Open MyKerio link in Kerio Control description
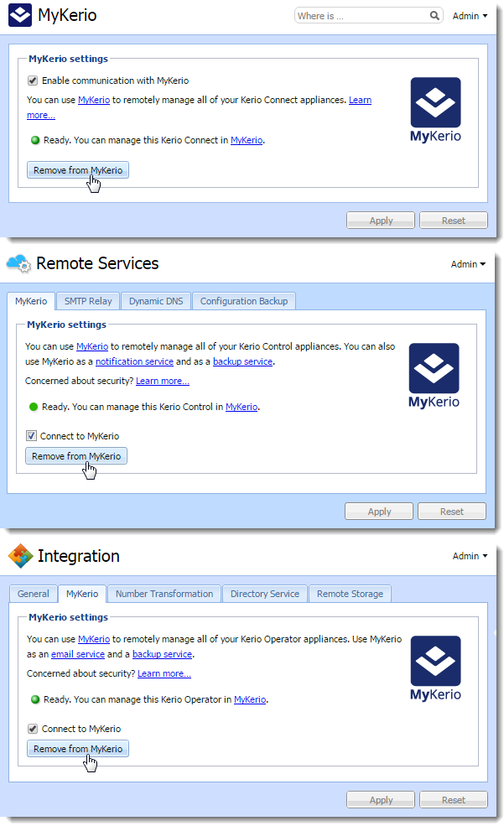This screenshot has width=504, height=826. point(92,346)
